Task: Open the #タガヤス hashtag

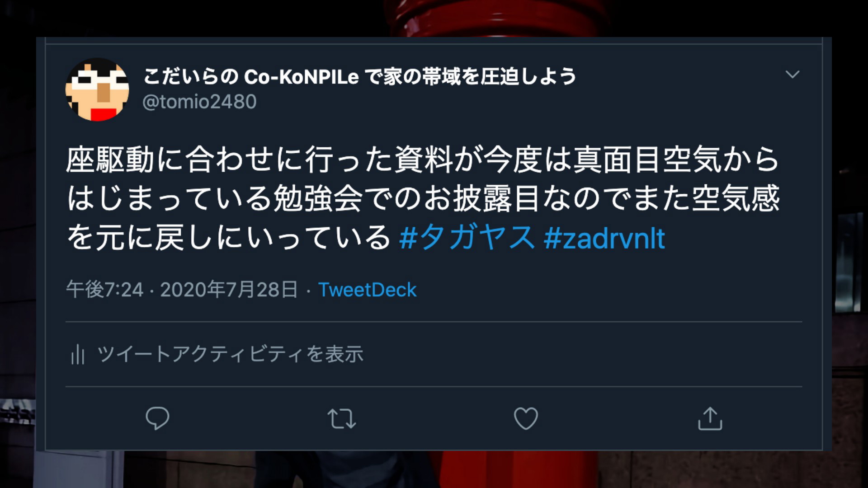Action: point(467,238)
